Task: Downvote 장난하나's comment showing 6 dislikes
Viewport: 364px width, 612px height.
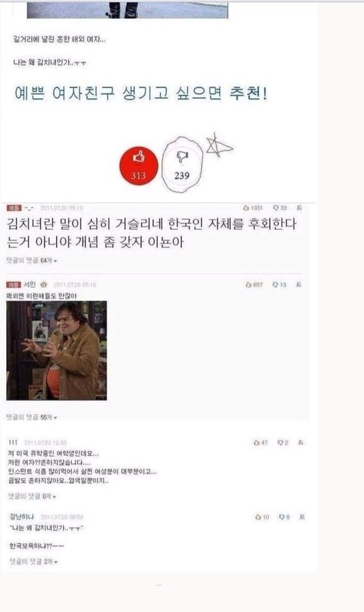Action: 284,517
